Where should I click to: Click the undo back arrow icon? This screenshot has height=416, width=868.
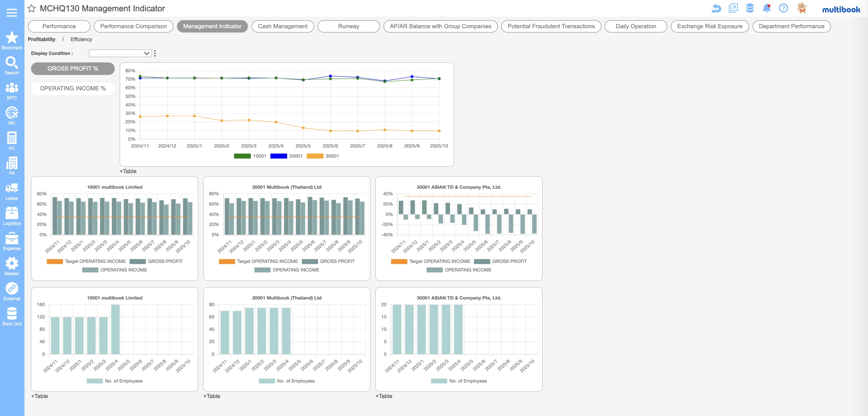(716, 8)
